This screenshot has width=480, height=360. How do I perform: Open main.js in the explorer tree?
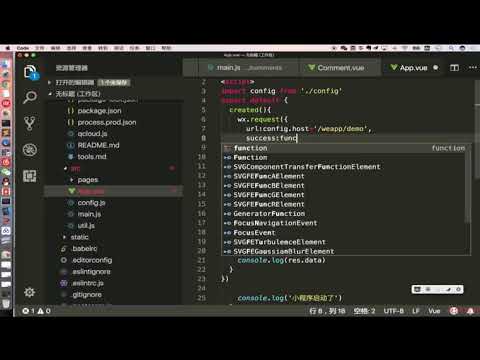click(89, 214)
